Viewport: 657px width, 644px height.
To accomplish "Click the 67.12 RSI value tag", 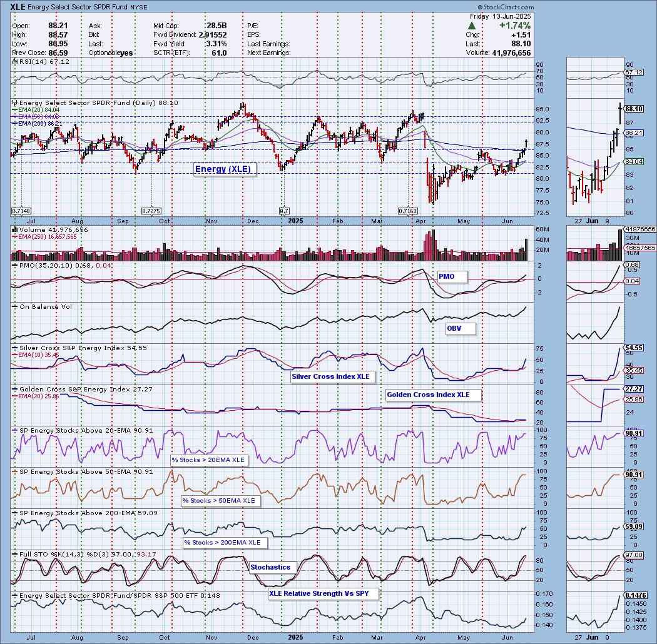I will click(x=634, y=72).
